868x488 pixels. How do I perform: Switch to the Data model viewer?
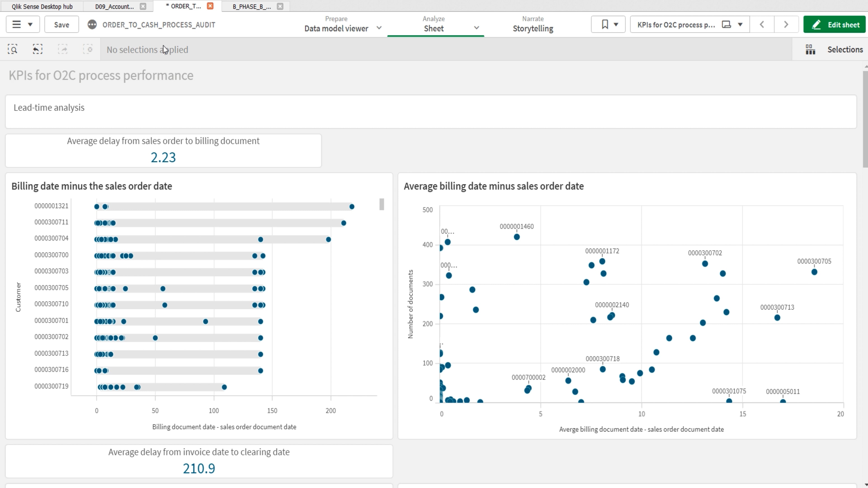336,28
